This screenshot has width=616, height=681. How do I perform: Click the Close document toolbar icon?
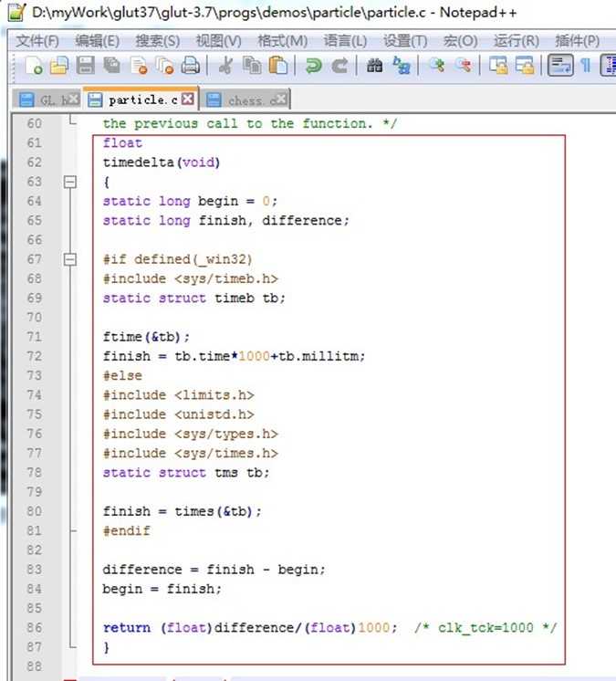point(139,66)
